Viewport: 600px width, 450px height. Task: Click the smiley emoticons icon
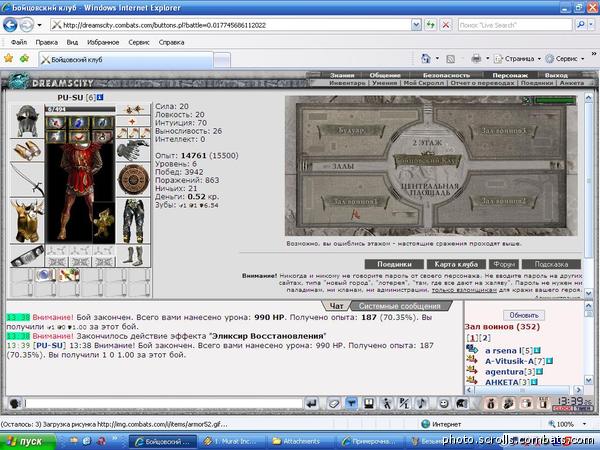point(443,403)
